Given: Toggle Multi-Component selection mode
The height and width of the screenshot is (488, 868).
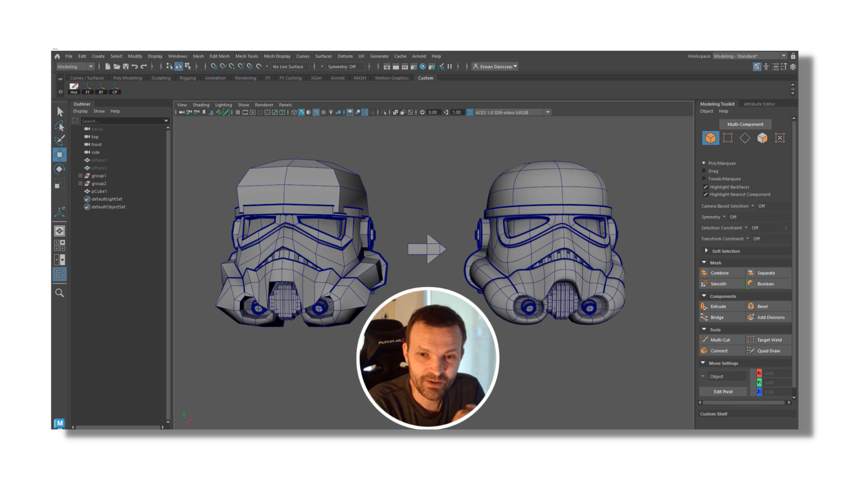Looking at the screenshot, I should (745, 124).
